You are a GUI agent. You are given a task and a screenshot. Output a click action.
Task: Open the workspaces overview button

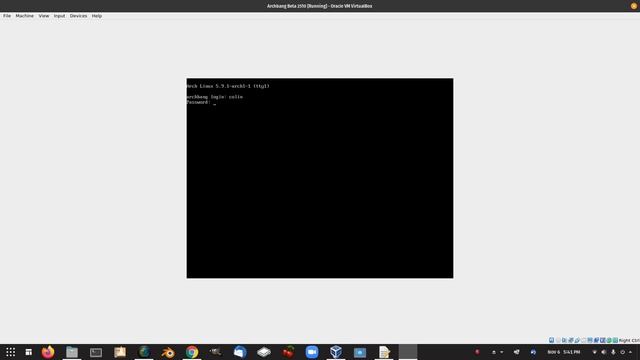click(29, 352)
